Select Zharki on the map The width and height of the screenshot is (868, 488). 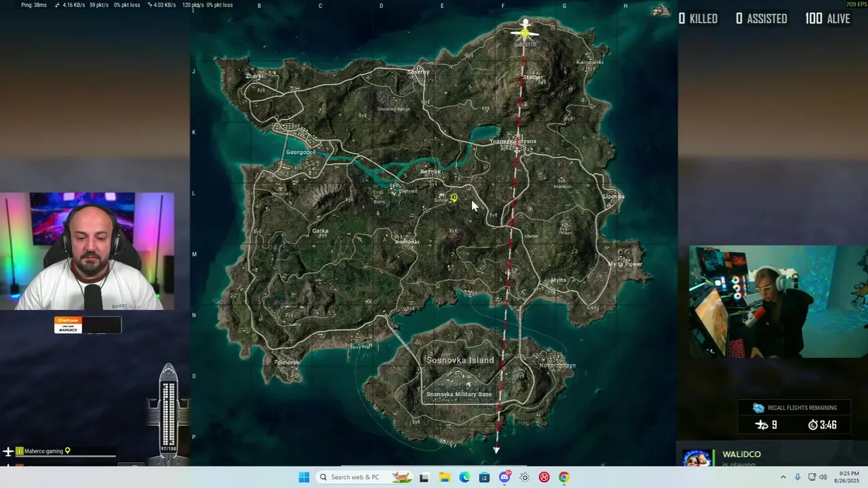[254, 76]
